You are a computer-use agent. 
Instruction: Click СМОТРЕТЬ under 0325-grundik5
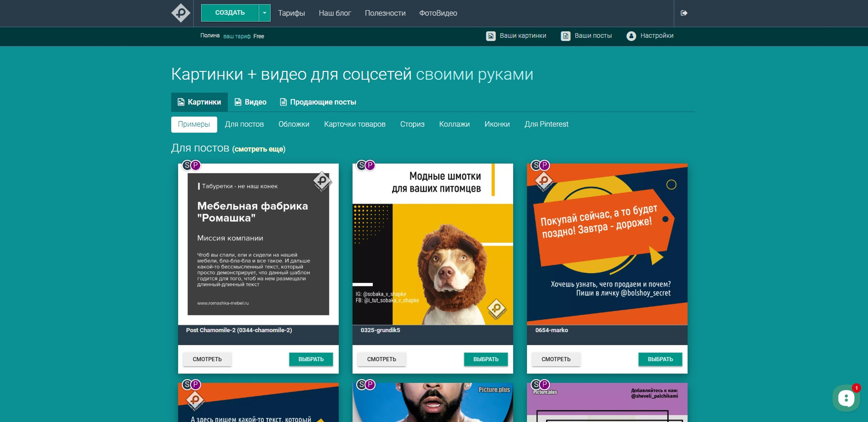(382, 359)
